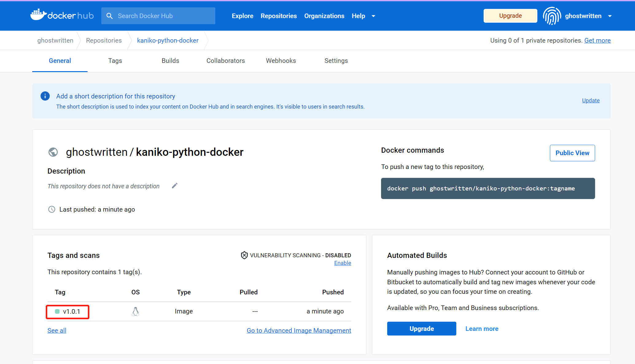Switch to the Builds tab
635x364 pixels.
[170, 61]
